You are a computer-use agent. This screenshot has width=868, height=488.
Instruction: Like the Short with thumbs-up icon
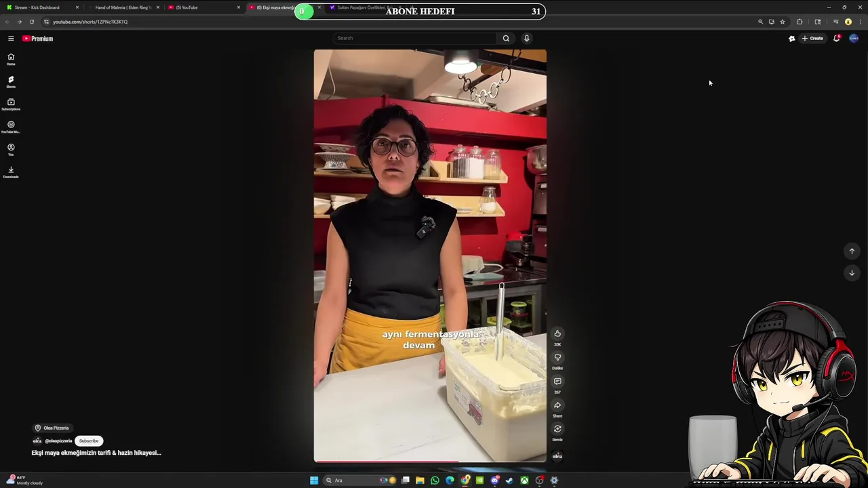[x=557, y=333]
